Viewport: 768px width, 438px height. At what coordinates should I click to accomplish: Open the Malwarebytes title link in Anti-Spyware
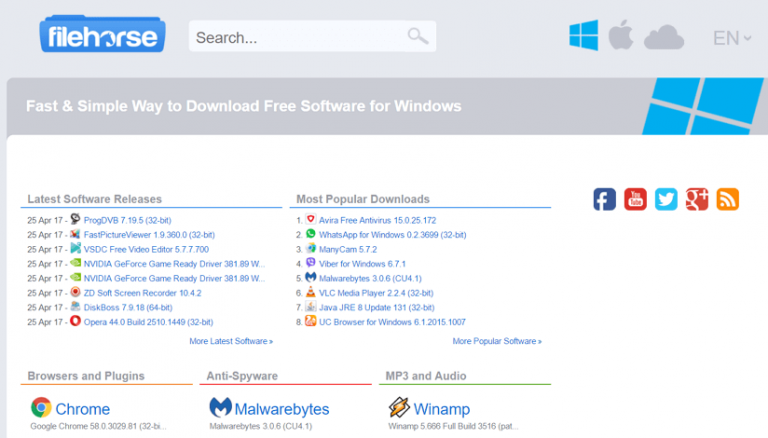click(x=282, y=409)
